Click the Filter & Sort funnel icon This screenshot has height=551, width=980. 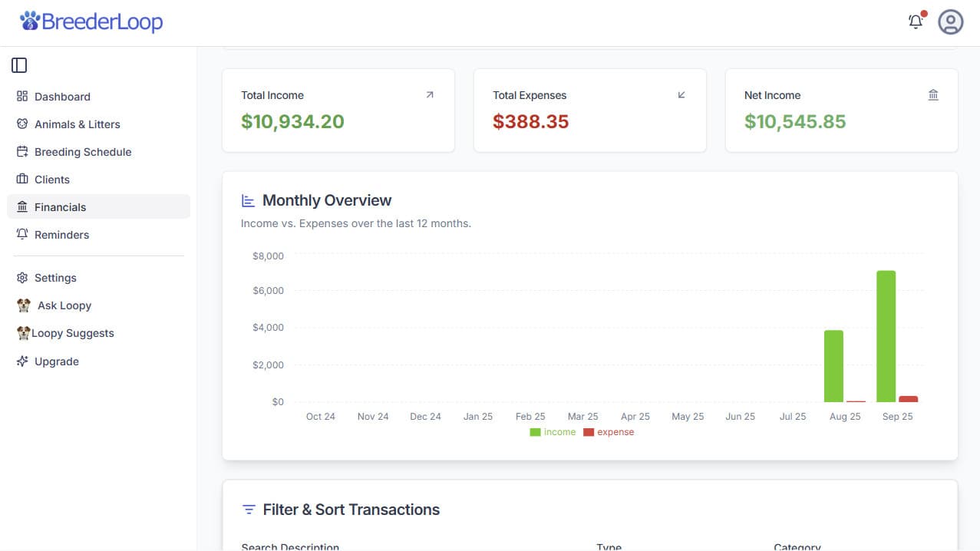tap(249, 510)
